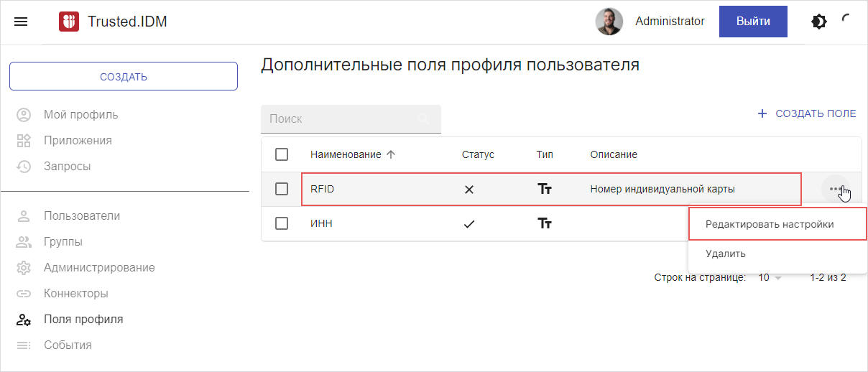Click the Мой профиль person icon
Image resolution: width=868 pixels, height=372 pixels.
[24, 115]
